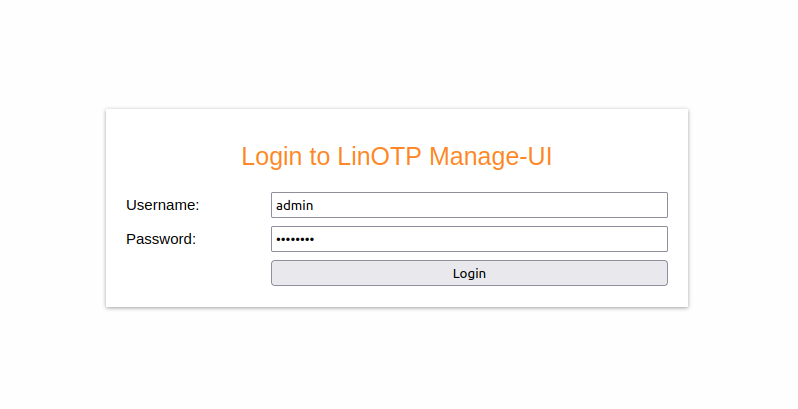Click the white login panel's top margin

click(397, 122)
